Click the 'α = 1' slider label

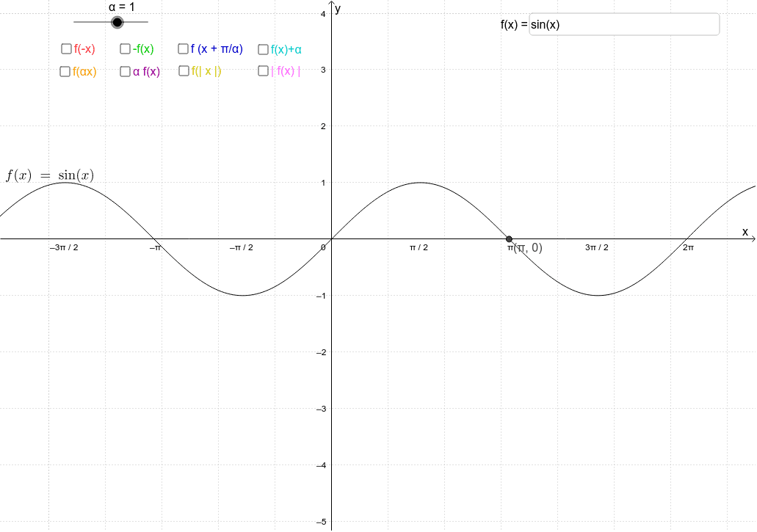(x=122, y=7)
